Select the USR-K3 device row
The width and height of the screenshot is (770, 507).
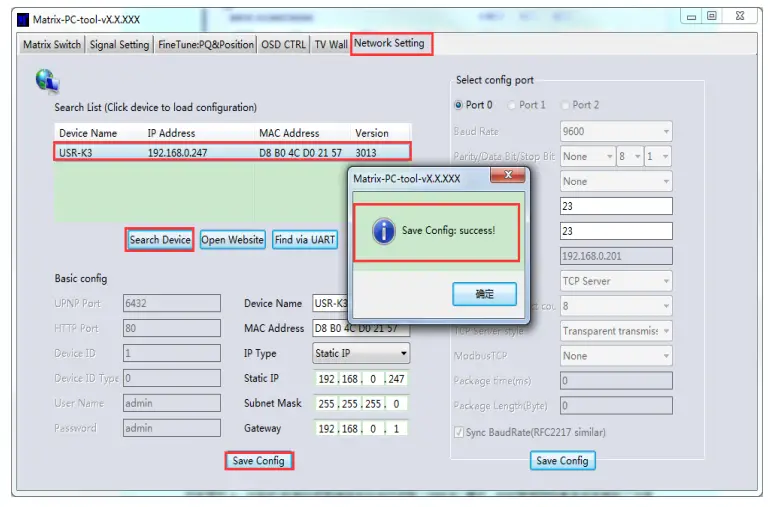(x=232, y=152)
